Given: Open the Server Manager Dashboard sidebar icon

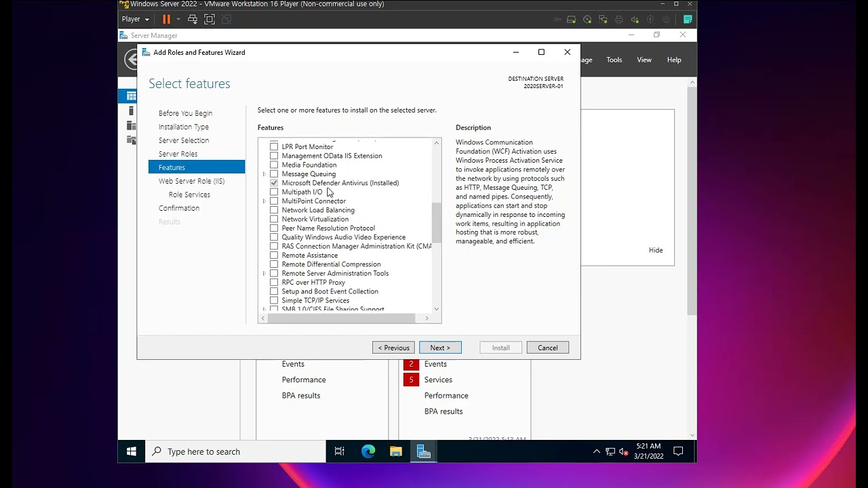Looking at the screenshot, I should point(132,96).
